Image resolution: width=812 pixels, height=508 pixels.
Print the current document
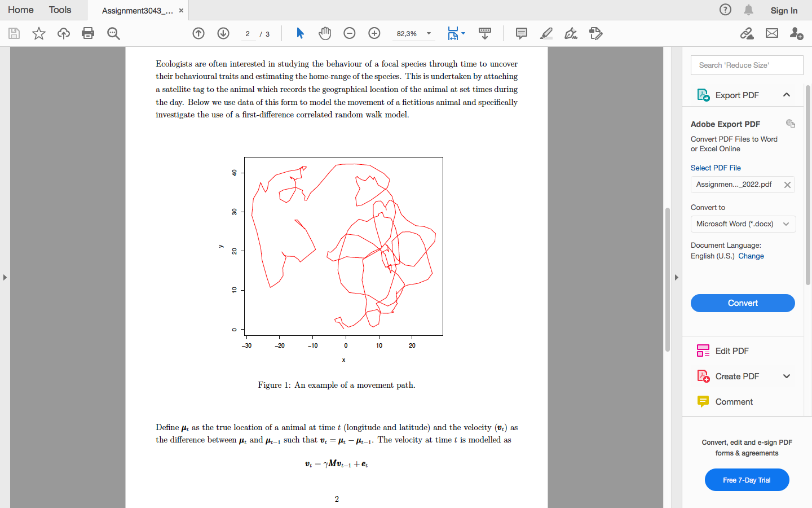[x=88, y=33]
